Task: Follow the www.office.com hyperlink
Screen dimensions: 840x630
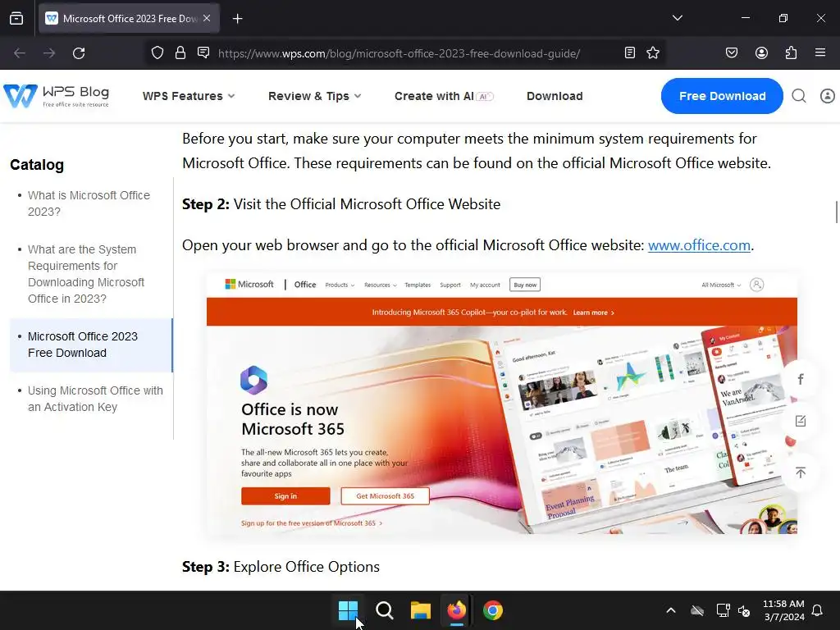Action: click(x=699, y=245)
